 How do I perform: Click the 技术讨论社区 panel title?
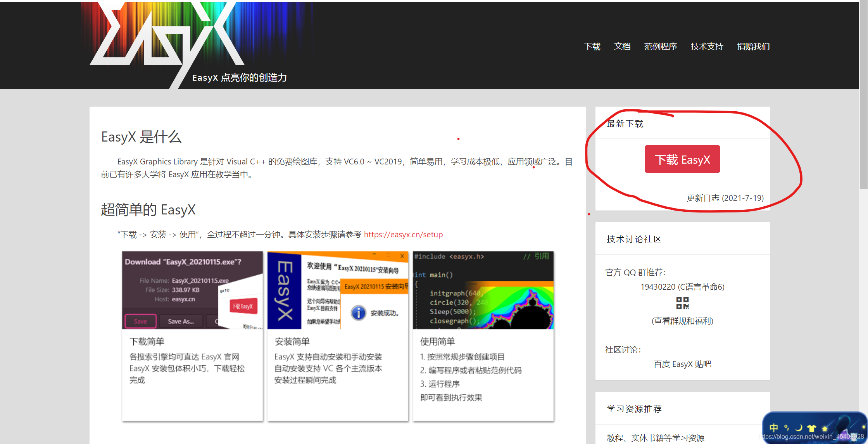634,239
